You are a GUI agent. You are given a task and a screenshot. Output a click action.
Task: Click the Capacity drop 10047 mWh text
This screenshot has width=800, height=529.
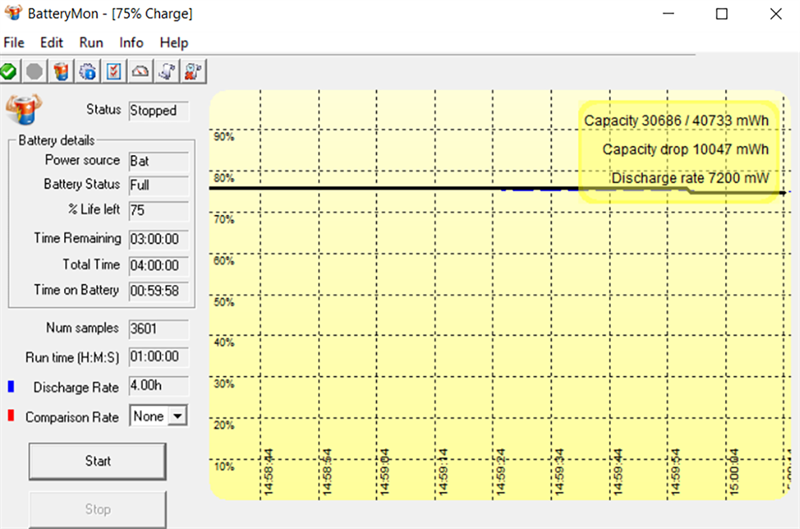685,149
